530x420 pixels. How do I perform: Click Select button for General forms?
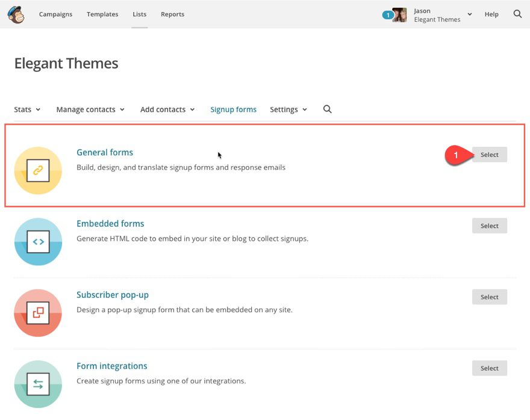pos(490,155)
